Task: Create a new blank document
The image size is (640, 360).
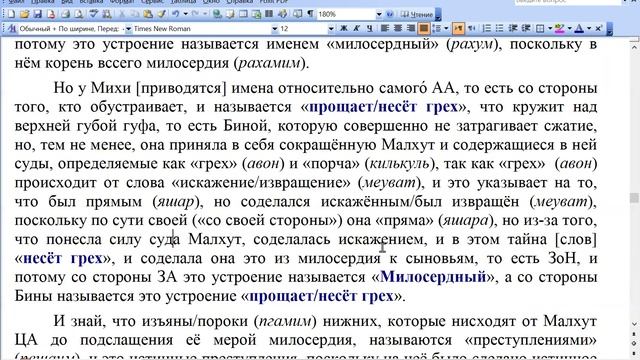Action: [x=11, y=14]
